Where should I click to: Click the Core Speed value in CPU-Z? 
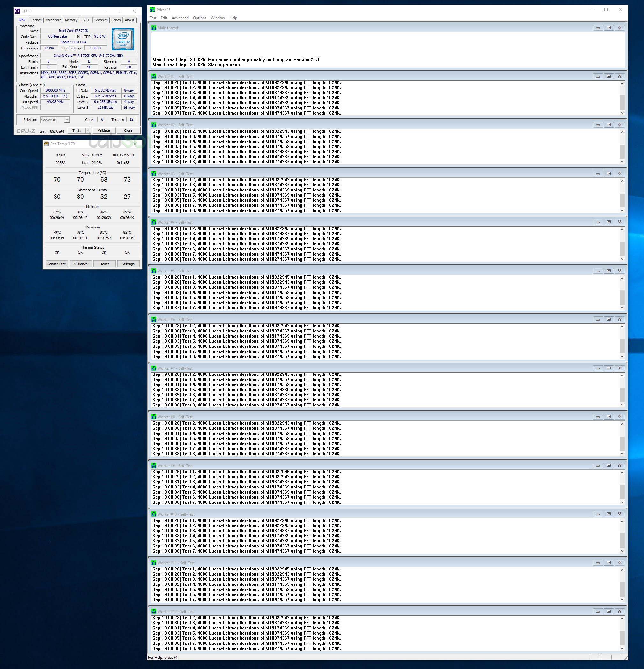coord(55,91)
